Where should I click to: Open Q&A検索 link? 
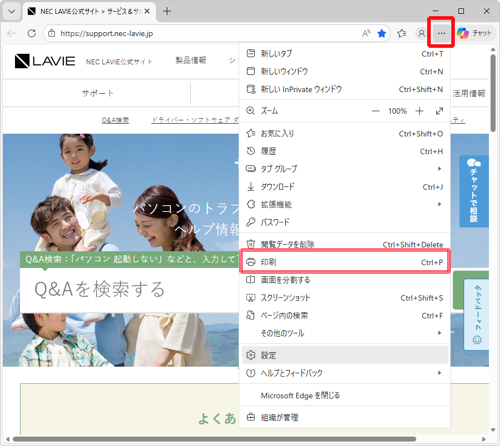(115, 120)
